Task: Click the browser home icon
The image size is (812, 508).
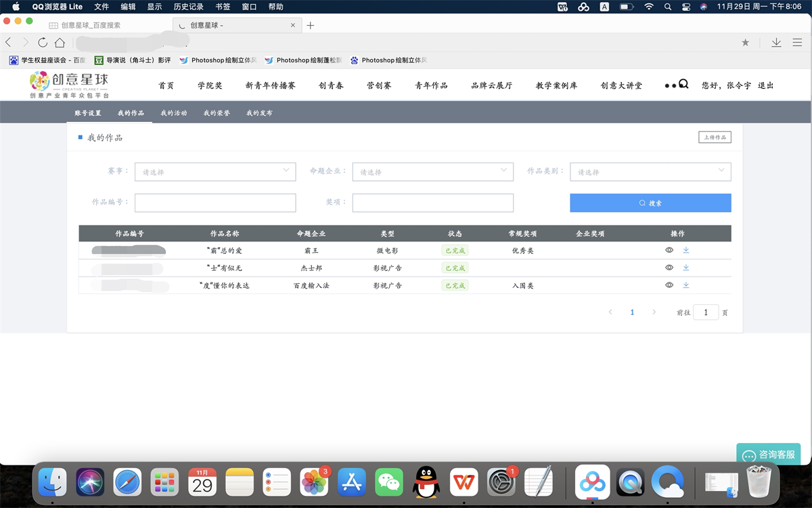Action: pos(60,43)
